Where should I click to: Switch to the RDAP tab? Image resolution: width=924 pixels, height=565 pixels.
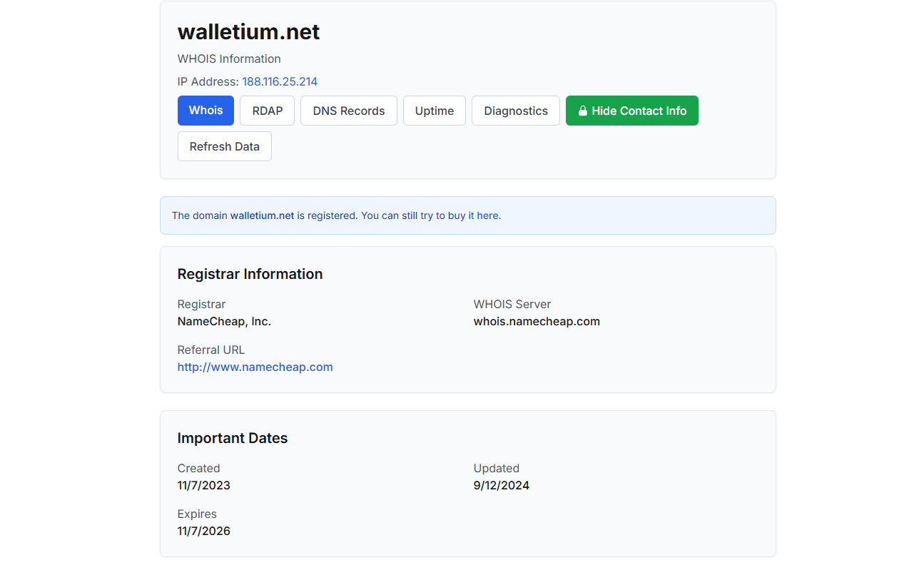[268, 111]
